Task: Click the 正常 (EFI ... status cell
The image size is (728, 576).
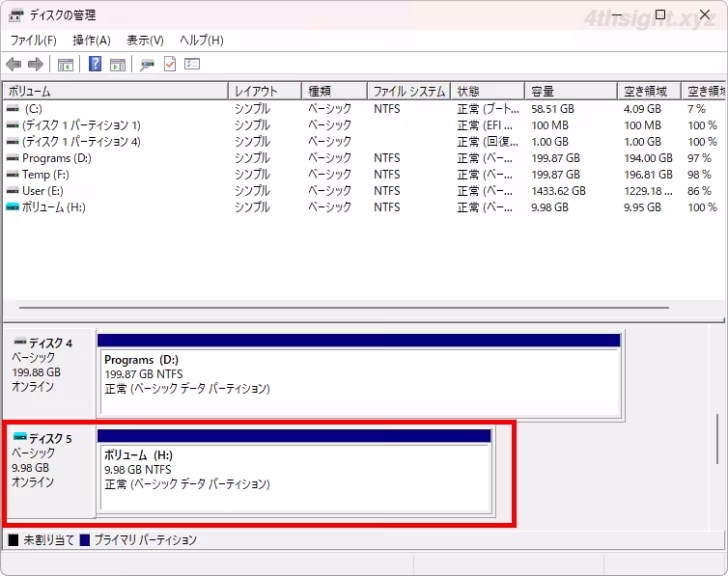Action: coord(485,125)
